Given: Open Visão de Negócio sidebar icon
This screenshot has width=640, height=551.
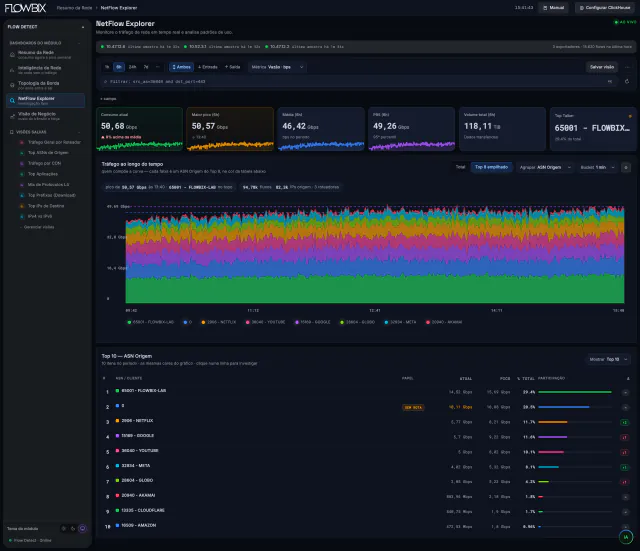Looking at the screenshot, I should 12,116.
